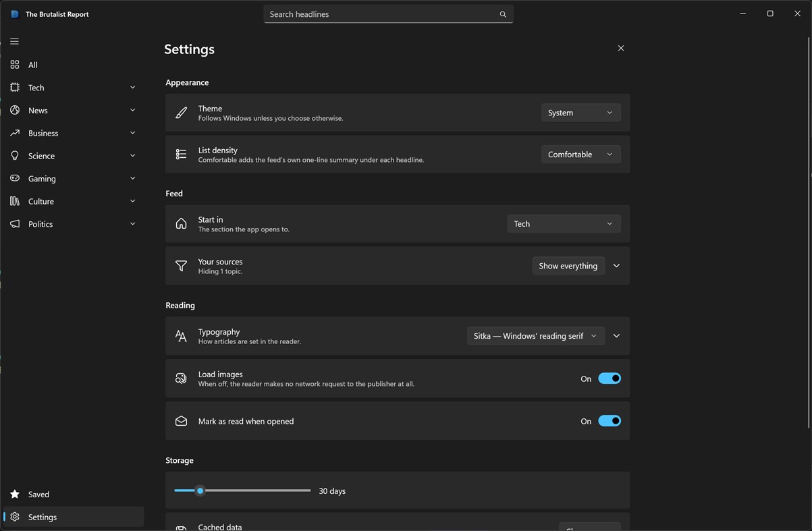Click the Mark as read envelope icon
Image resolution: width=812 pixels, height=531 pixels.
click(181, 421)
